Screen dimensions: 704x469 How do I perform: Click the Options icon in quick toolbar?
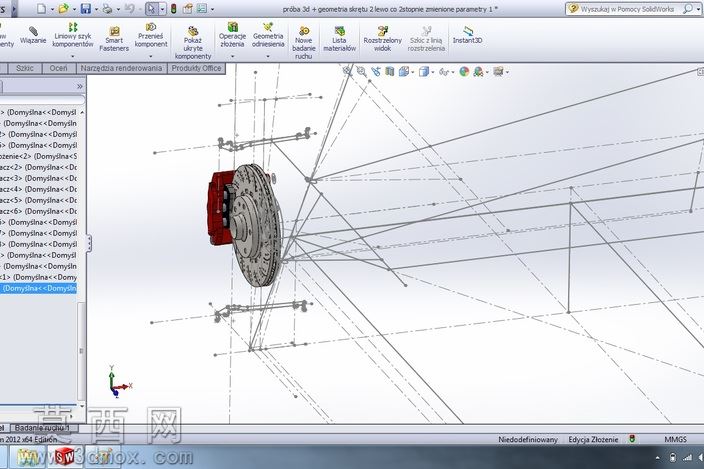202,9
